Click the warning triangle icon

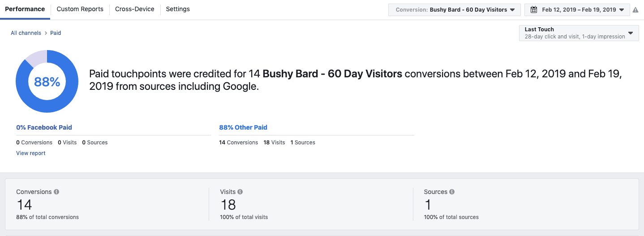coord(635,10)
